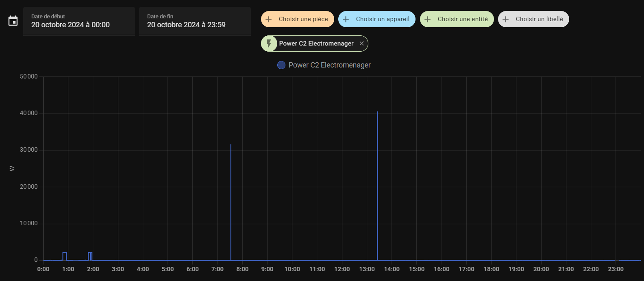
Task: Click the 12:00 time axis label
Action: 342,269
